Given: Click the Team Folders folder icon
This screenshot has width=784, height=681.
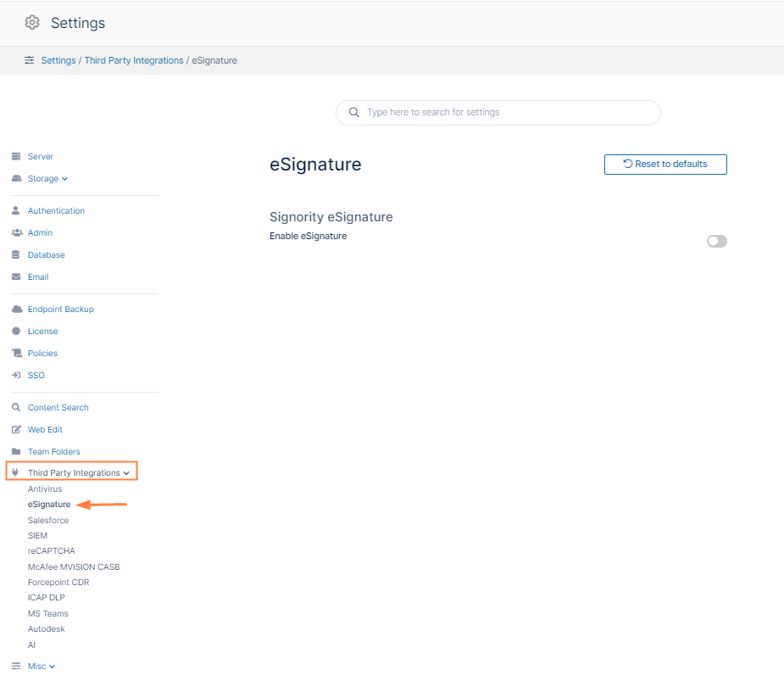Looking at the screenshot, I should [x=16, y=452].
